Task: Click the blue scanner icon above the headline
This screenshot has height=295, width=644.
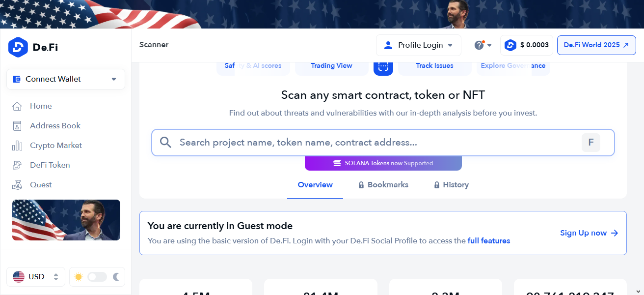Action: pyautogui.click(x=383, y=68)
